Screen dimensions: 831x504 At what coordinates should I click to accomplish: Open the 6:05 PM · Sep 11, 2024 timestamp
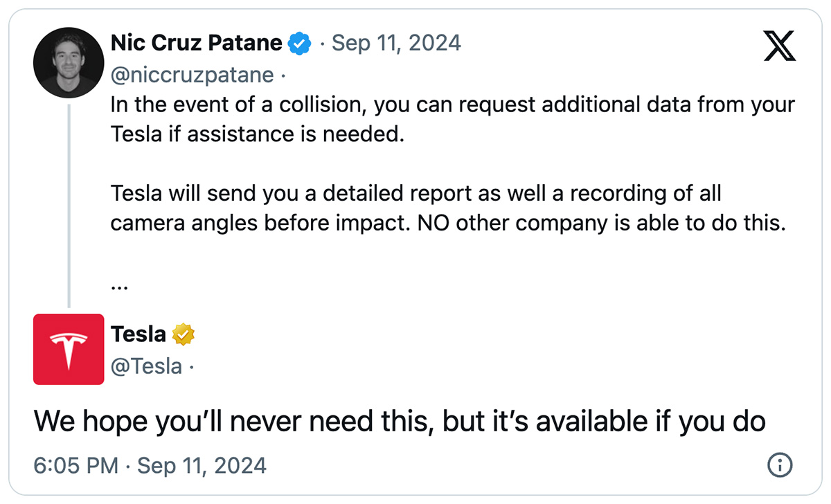[x=150, y=465]
